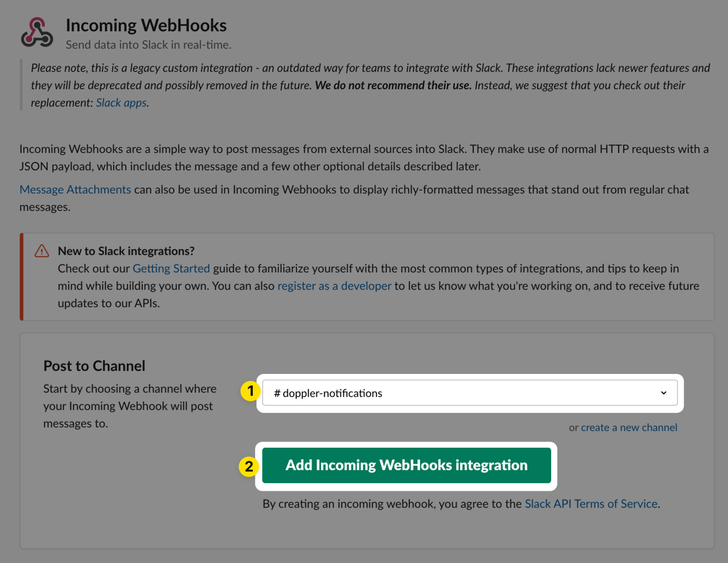Click the channel dropdown chevron arrow
Viewport: 728px width, 563px height.
pyautogui.click(x=664, y=393)
